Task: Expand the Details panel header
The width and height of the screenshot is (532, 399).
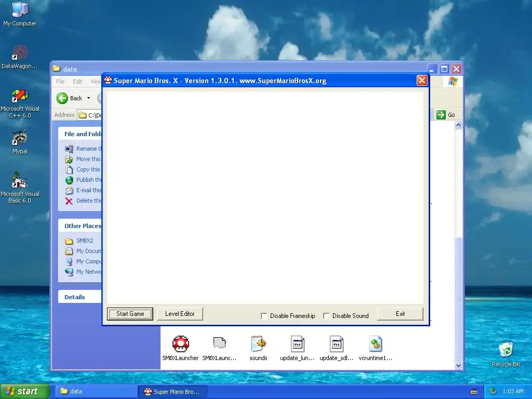Action: coord(80,297)
